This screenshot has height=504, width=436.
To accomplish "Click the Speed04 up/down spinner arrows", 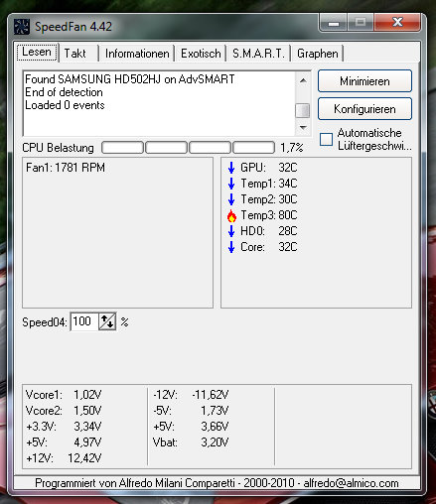I will point(107,321).
